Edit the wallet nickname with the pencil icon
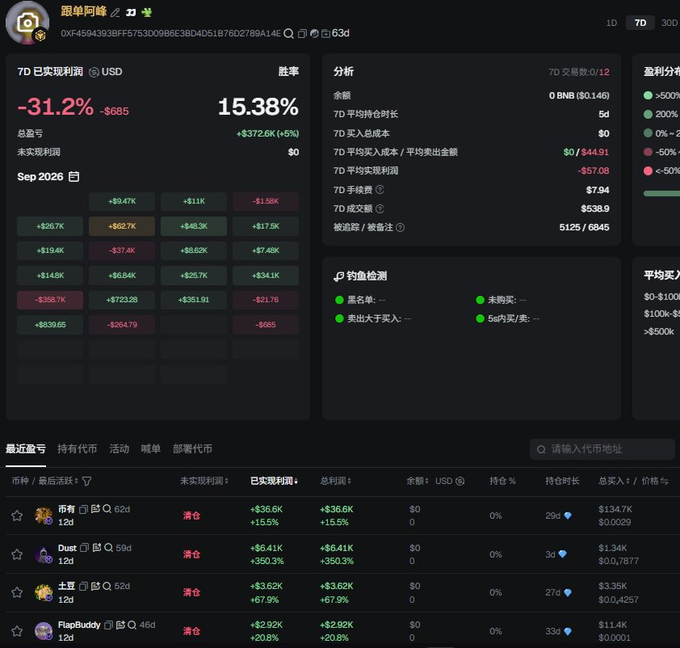The image size is (680, 648). (x=115, y=13)
